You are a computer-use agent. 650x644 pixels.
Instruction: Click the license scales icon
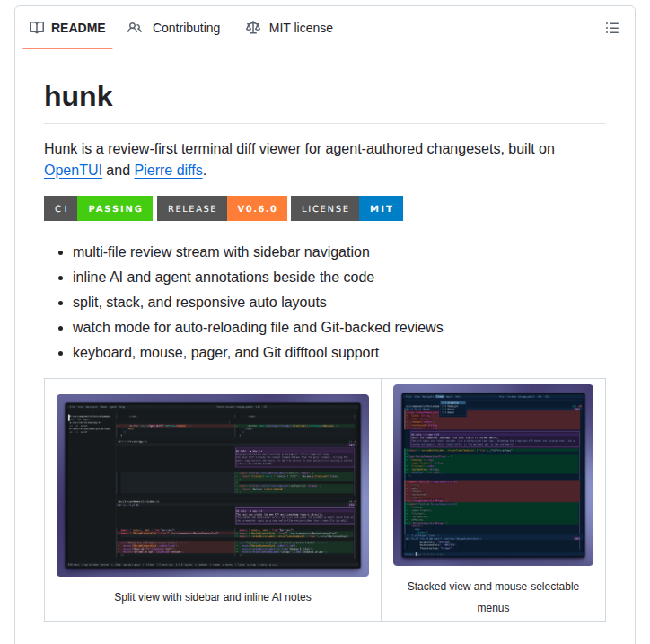pos(253,28)
